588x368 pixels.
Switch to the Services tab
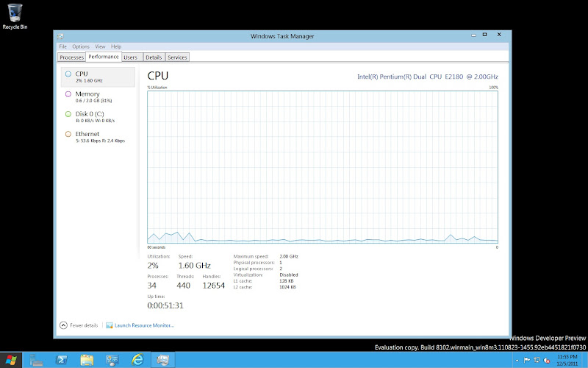point(177,57)
